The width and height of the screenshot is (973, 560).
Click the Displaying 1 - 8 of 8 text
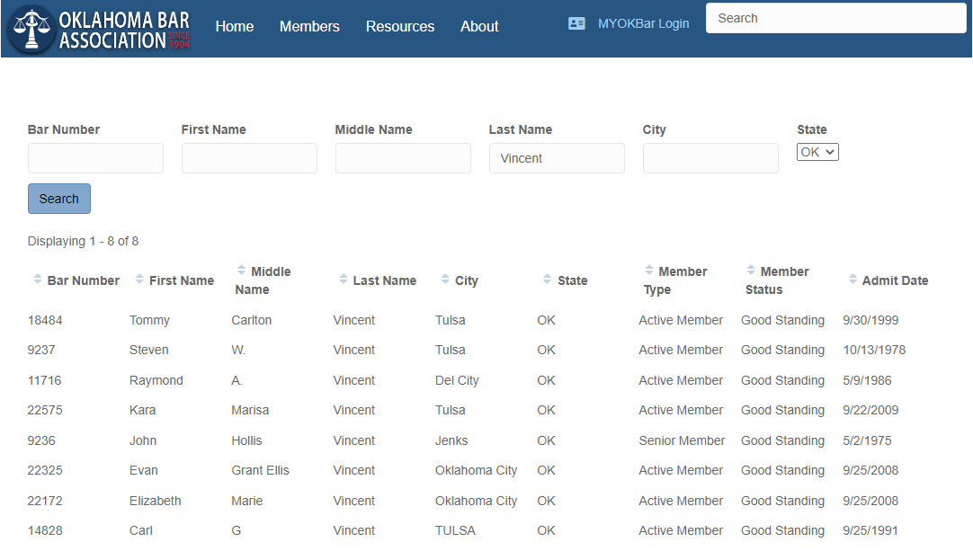[x=83, y=241]
